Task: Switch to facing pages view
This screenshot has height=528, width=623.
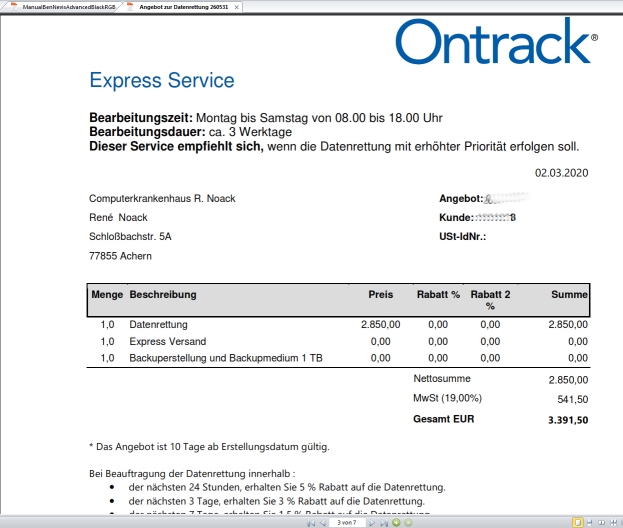Action: click(x=602, y=522)
